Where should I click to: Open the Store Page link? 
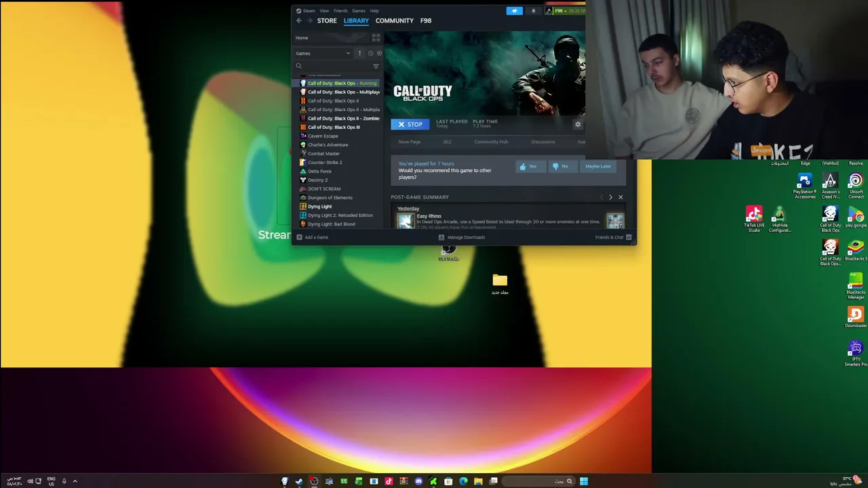[410, 142]
